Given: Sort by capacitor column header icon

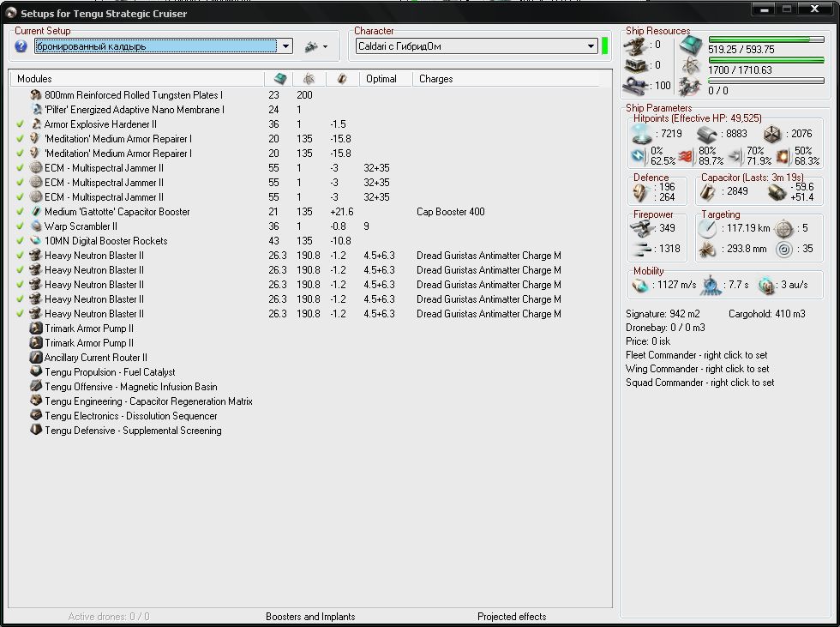Looking at the screenshot, I should click(342, 79).
